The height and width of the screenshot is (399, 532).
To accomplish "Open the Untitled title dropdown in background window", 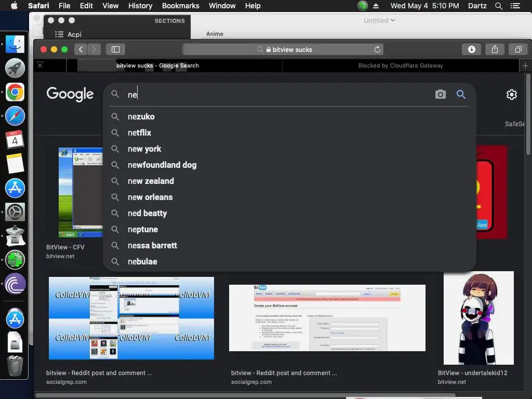I will coord(379,20).
